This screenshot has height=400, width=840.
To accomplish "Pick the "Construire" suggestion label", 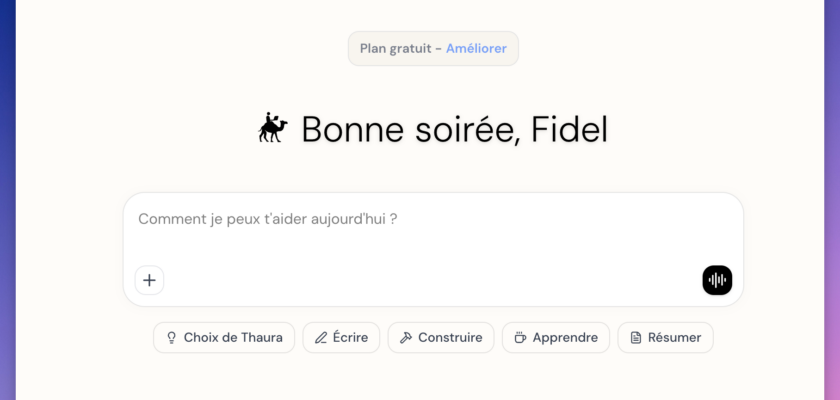I will [x=450, y=338].
